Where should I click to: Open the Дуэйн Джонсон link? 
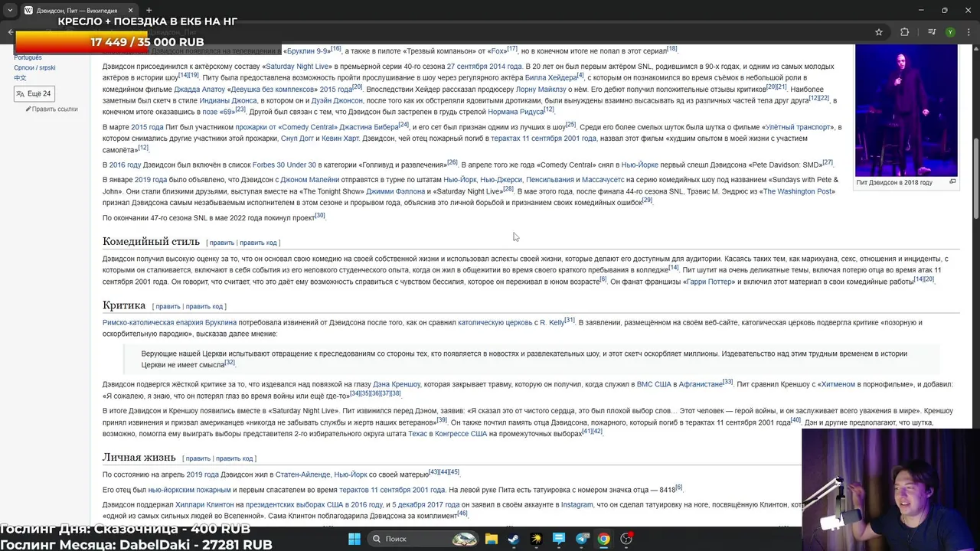[x=337, y=101]
